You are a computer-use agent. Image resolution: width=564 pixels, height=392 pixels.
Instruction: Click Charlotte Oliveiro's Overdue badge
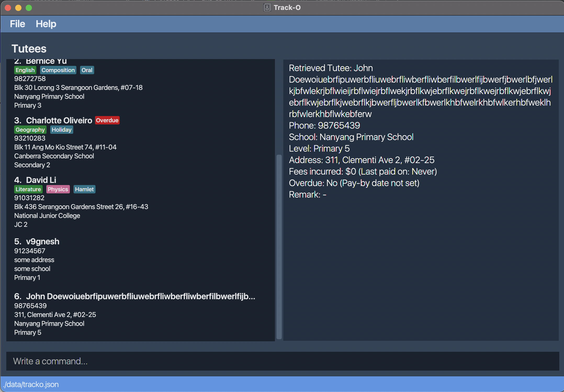(107, 120)
